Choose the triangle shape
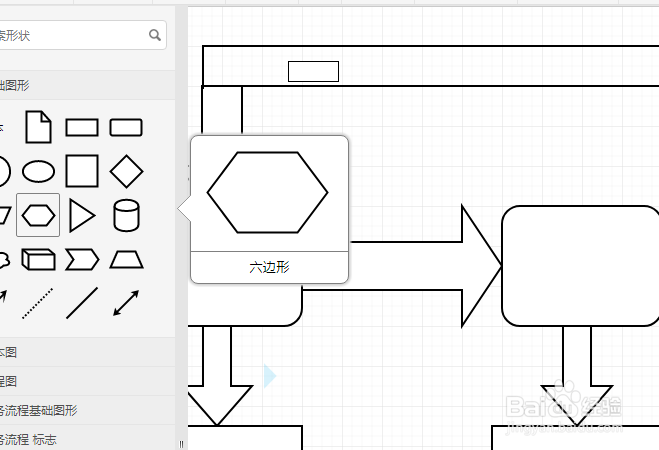Screen dimensions: 659x450 82,215
